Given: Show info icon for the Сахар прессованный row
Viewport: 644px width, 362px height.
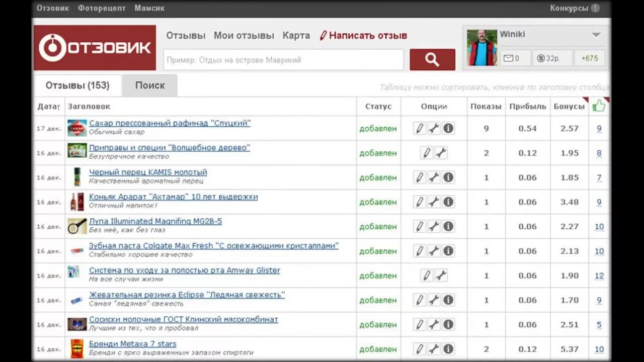Looking at the screenshot, I should click(x=448, y=128).
